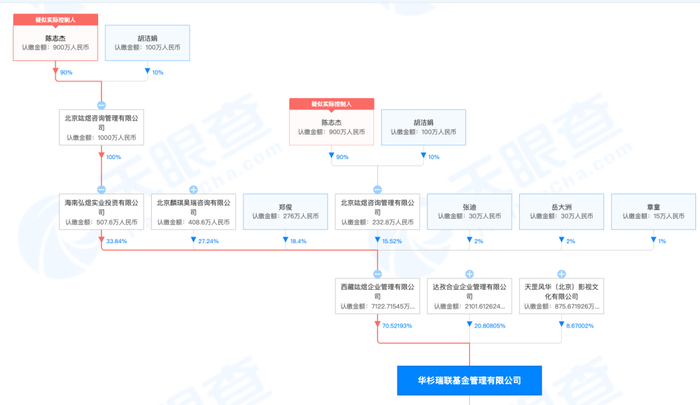Click the 100% stake label
This screenshot has height=405, width=700.
[113, 157]
